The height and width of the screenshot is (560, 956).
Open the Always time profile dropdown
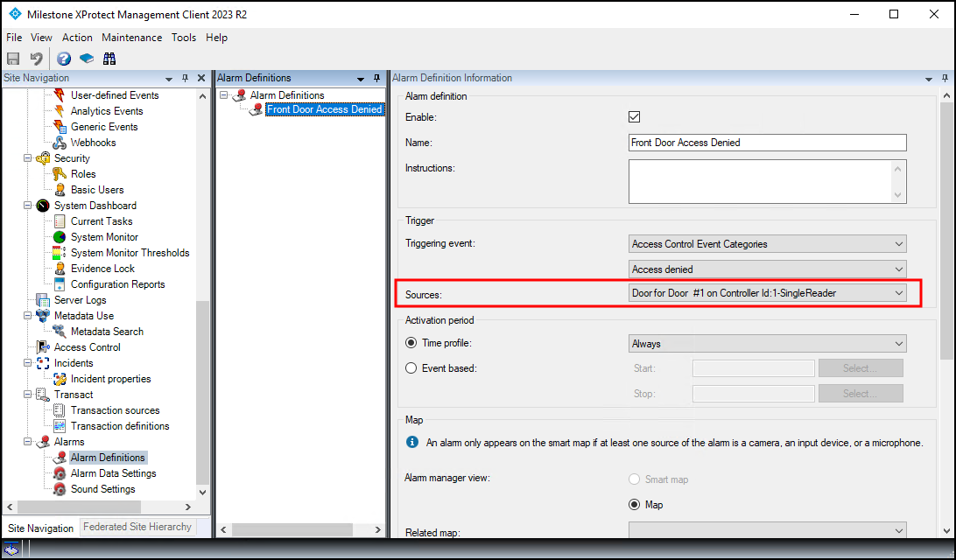tap(767, 344)
